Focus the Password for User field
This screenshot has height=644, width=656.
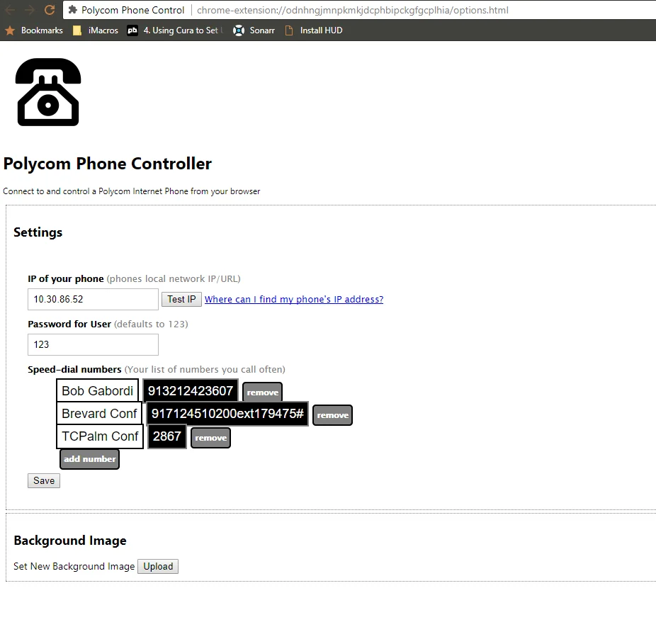(x=93, y=344)
